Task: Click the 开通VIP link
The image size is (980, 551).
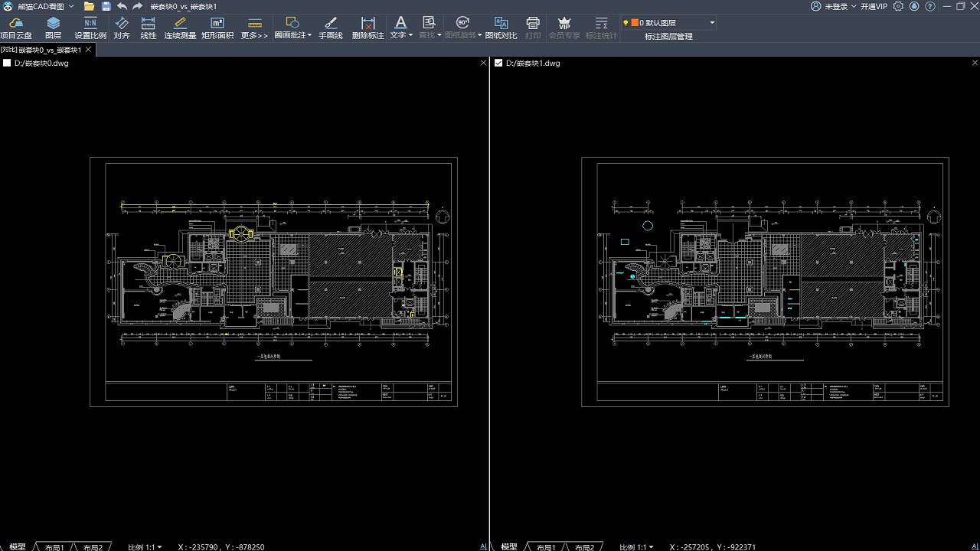Action: [x=874, y=6]
